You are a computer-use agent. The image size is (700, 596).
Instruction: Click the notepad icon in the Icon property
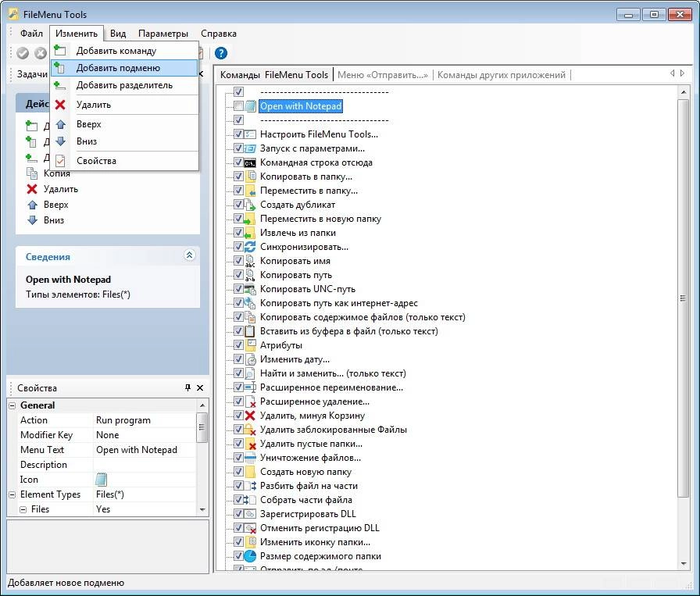(x=102, y=480)
